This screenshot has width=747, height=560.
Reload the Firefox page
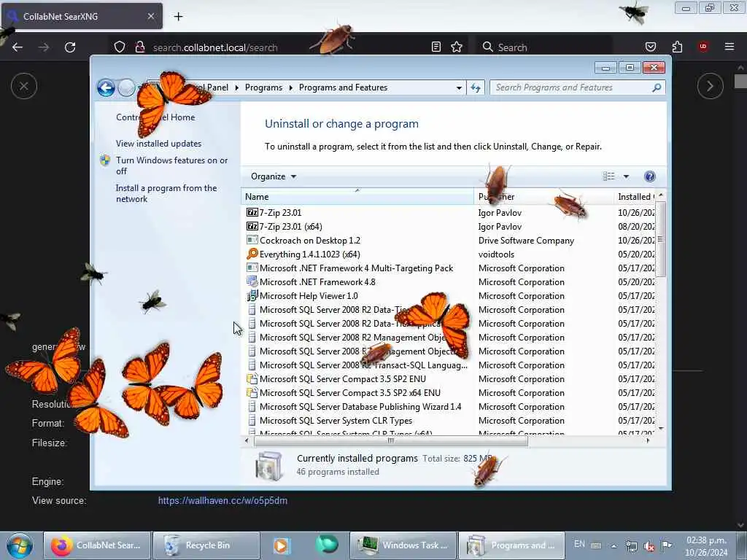coord(70,47)
